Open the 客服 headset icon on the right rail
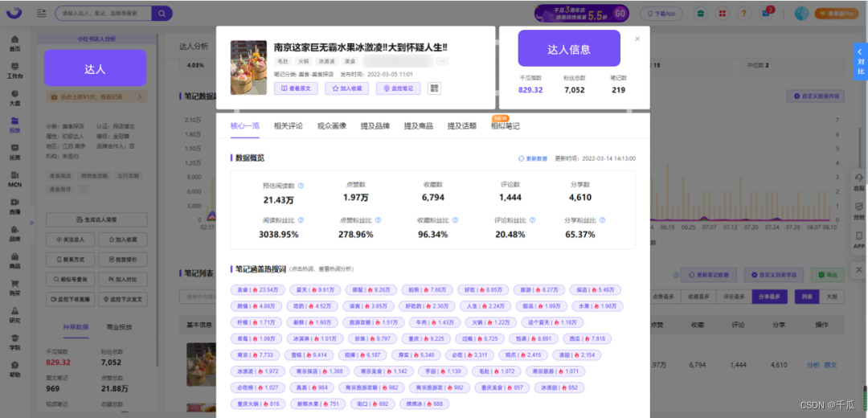The height and width of the screenshot is (418, 868). coord(858,181)
